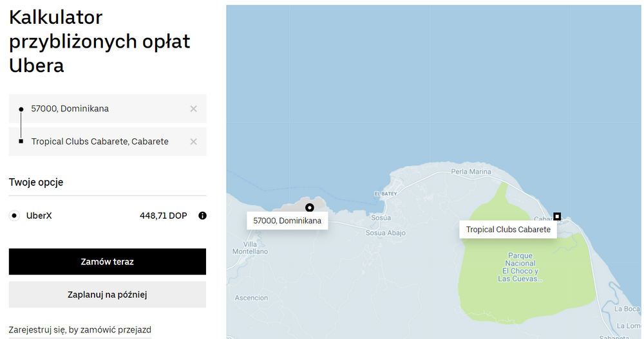The height and width of the screenshot is (339, 644).
Task: Click the UberX price 448,71 DOP
Action: tap(163, 215)
